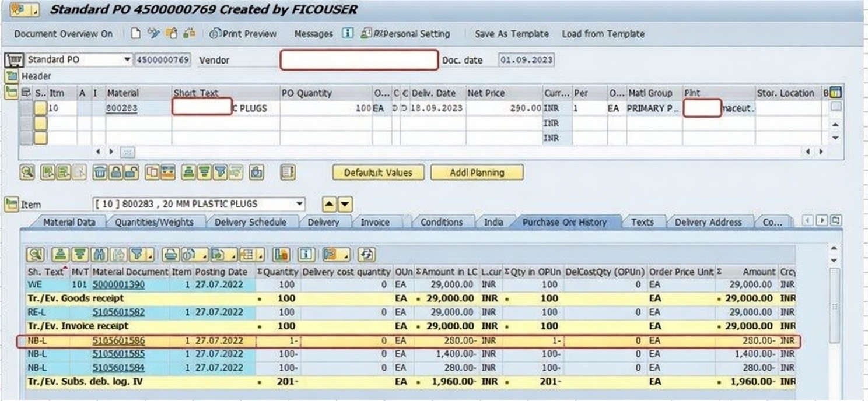Tick the checkbox at right end of item 10
The height and width of the screenshot is (401, 868).
click(836, 107)
